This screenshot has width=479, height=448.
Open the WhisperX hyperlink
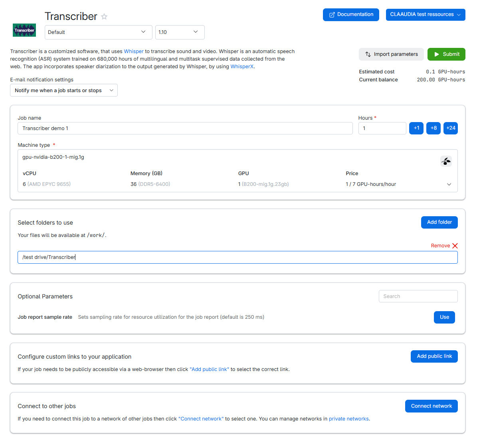242,67
